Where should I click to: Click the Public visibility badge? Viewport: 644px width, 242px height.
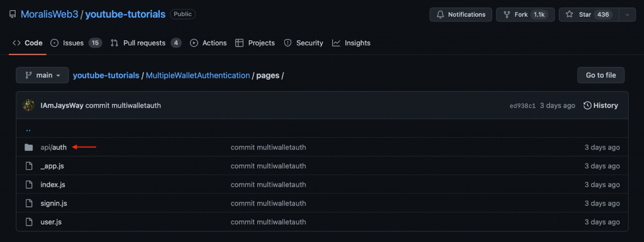[183, 14]
